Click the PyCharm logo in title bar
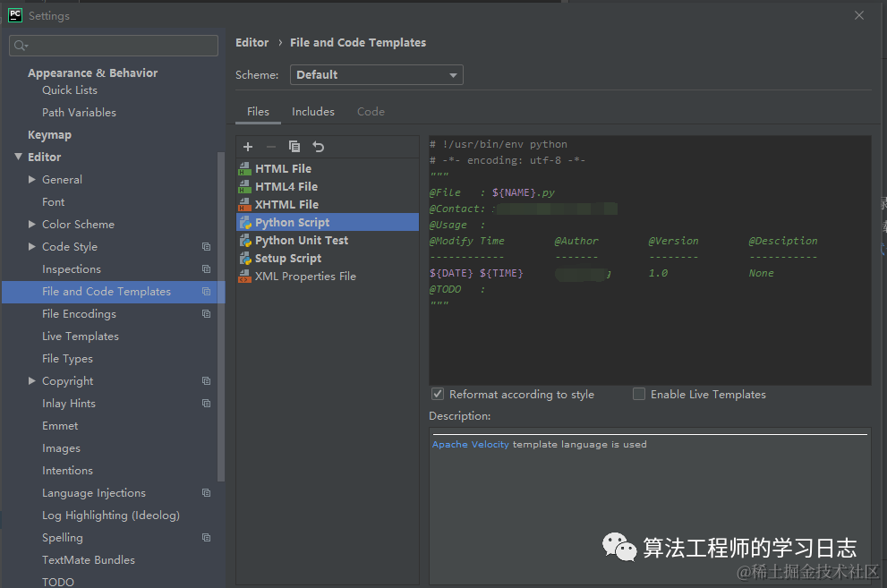This screenshot has width=887, height=588. pos(15,15)
